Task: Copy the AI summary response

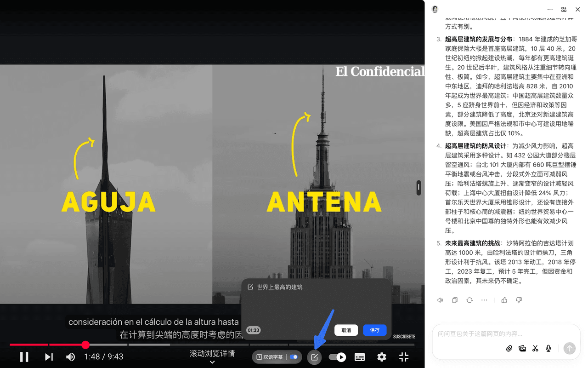Action: [x=455, y=300]
